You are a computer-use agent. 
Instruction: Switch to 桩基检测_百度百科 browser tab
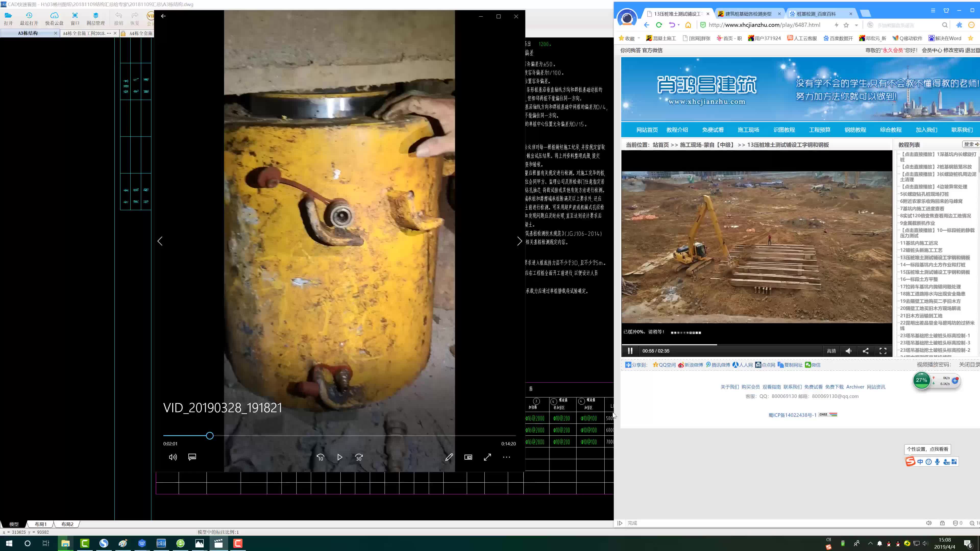[x=816, y=14]
